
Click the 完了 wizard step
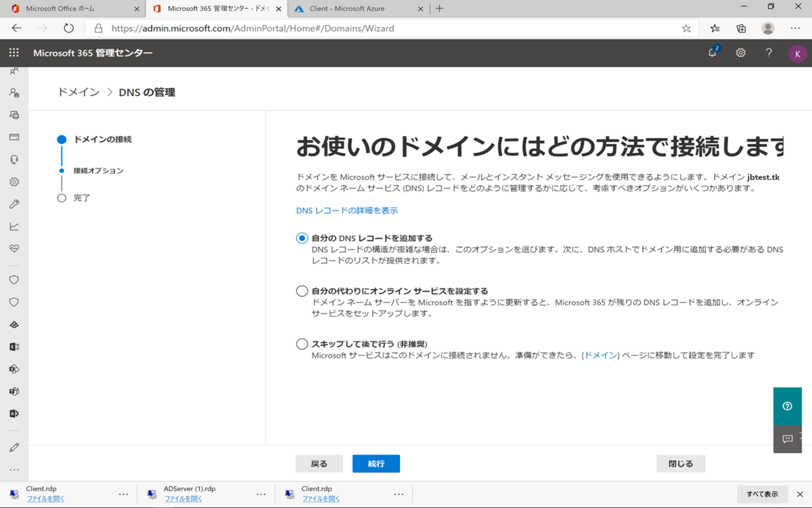coord(82,198)
